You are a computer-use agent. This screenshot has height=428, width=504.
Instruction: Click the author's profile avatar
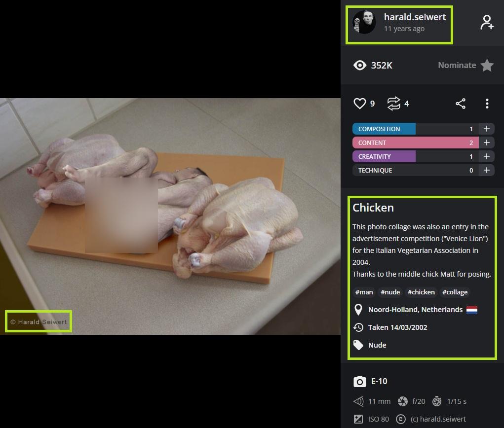364,23
